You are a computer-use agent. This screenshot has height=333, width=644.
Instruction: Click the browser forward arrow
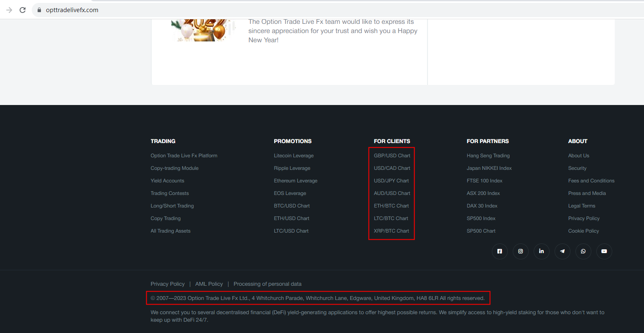(x=9, y=10)
